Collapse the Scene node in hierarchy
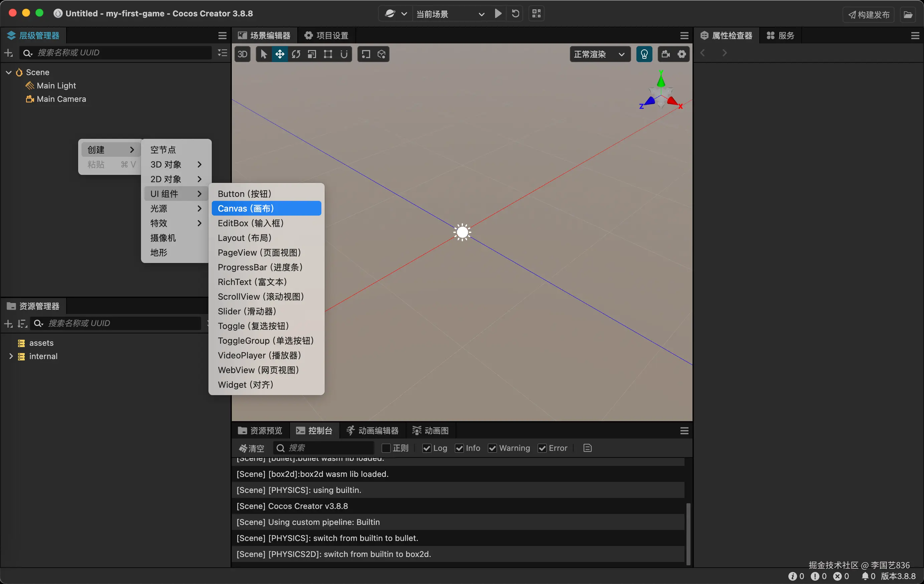The width and height of the screenshot is (924, 584). pos(8,72)
